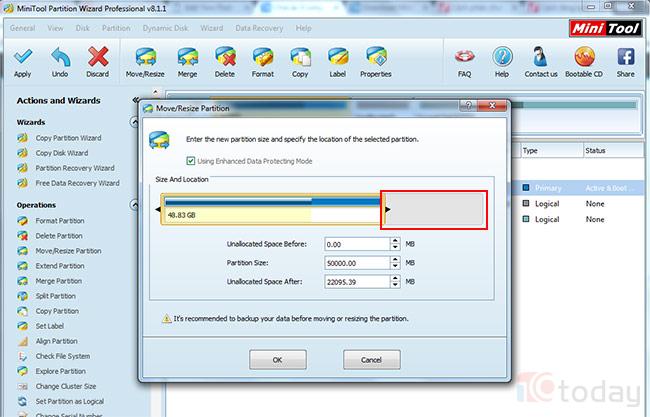Image resolution: width=650 pixels, height=417 pixels.
Task: Undo the last operation
Action: pyautogui.click(x=60, y=57)
